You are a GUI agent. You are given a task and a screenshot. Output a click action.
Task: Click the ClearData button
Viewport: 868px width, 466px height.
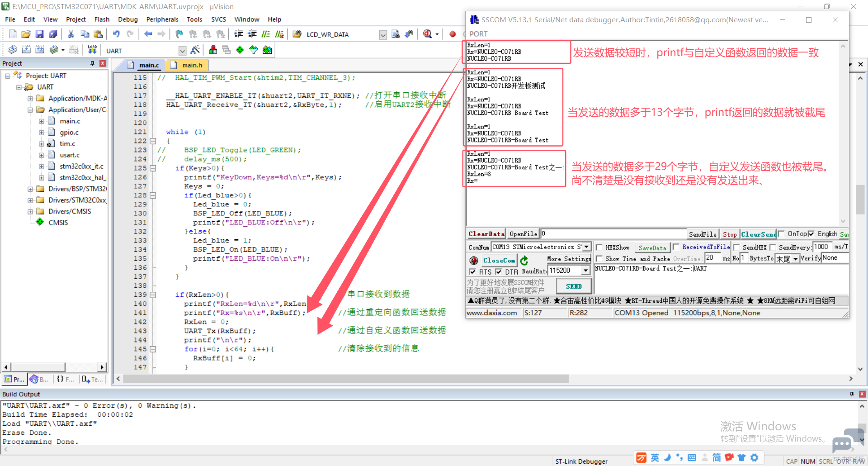point(486,234)
